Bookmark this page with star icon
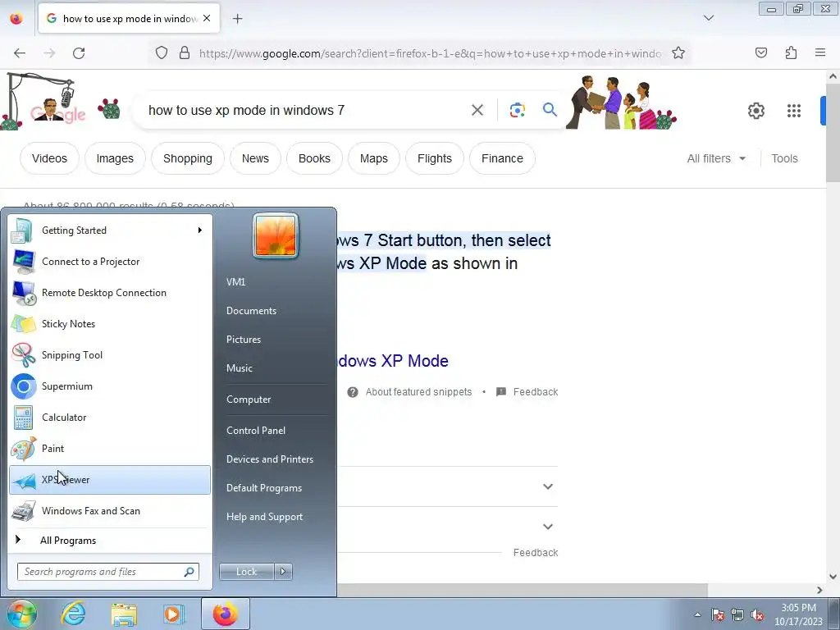 point(678,53)
